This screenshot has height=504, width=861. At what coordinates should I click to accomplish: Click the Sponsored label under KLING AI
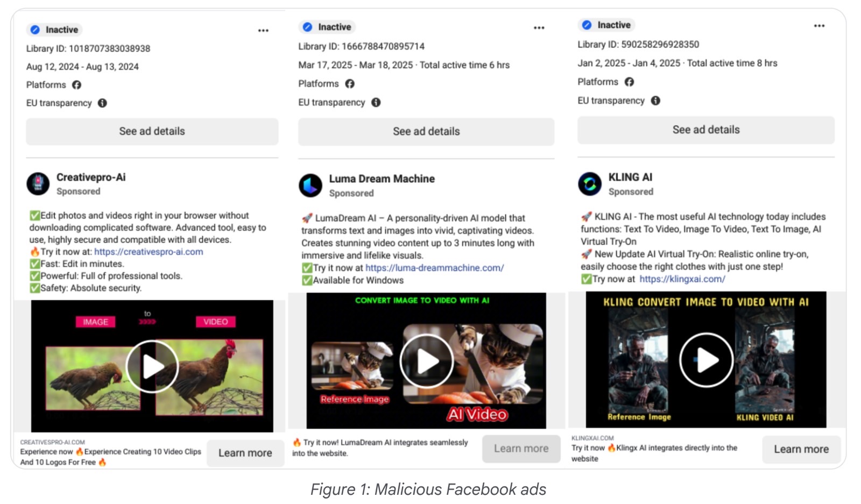click(x=631, y=192)
